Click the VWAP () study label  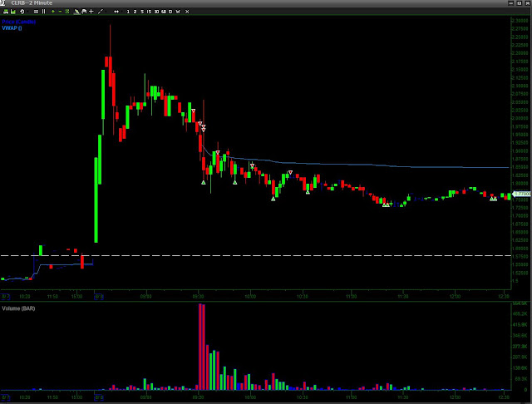pyautogui.click(x=12, y=28)
